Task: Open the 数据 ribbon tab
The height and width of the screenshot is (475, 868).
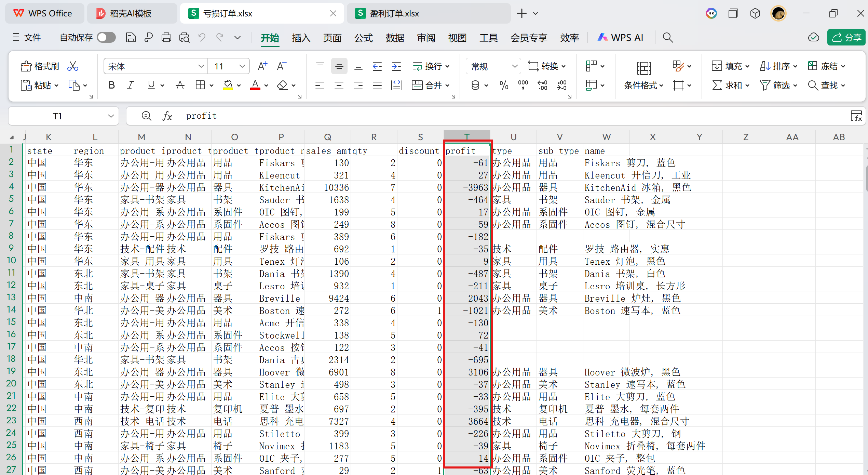Action: coord(395,38)
